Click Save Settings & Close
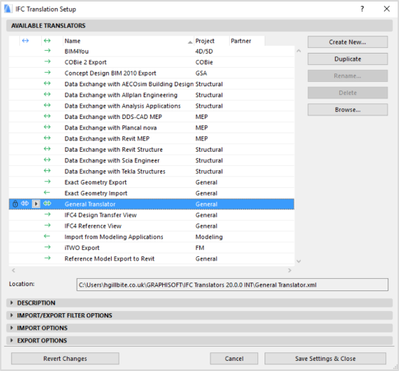Viewport: 399px width, 371px height. (325, 359)
